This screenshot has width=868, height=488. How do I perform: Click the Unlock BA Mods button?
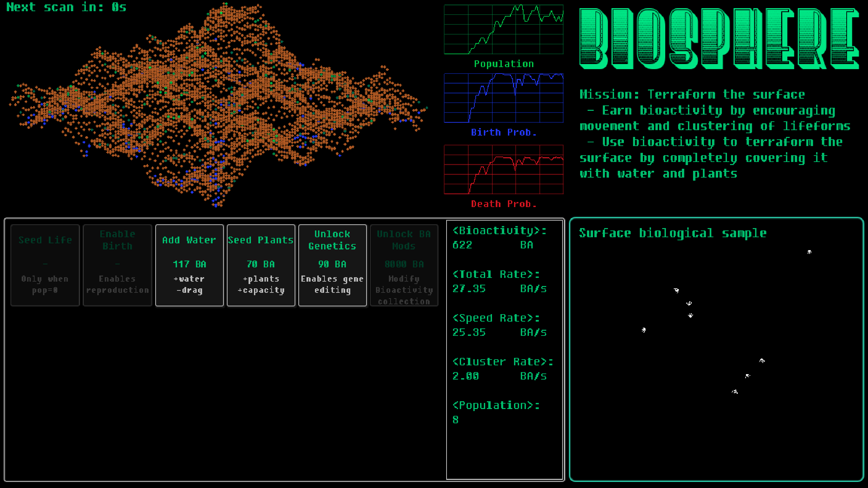click(x=404, y=265)
